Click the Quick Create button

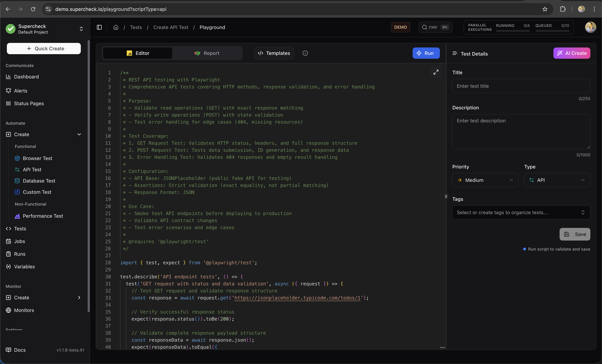(43, 48)
